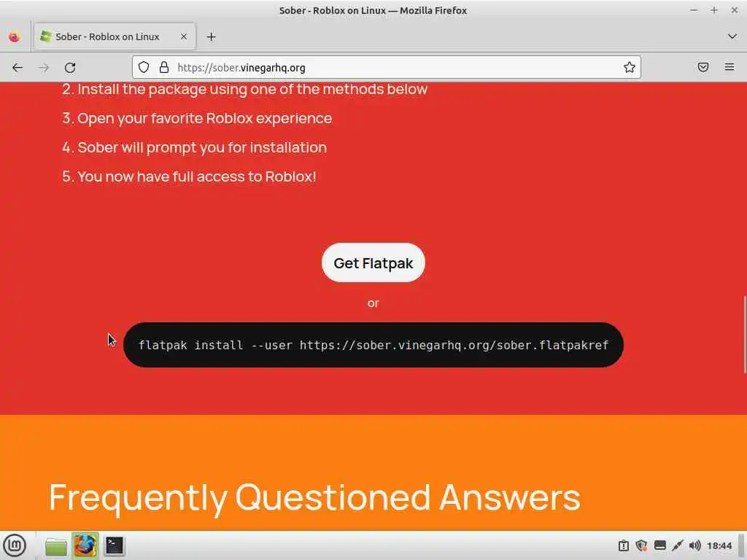Click 'You now have full access to Roblox!'
Viewport: 747px width, 560px height.
(197, 176)
